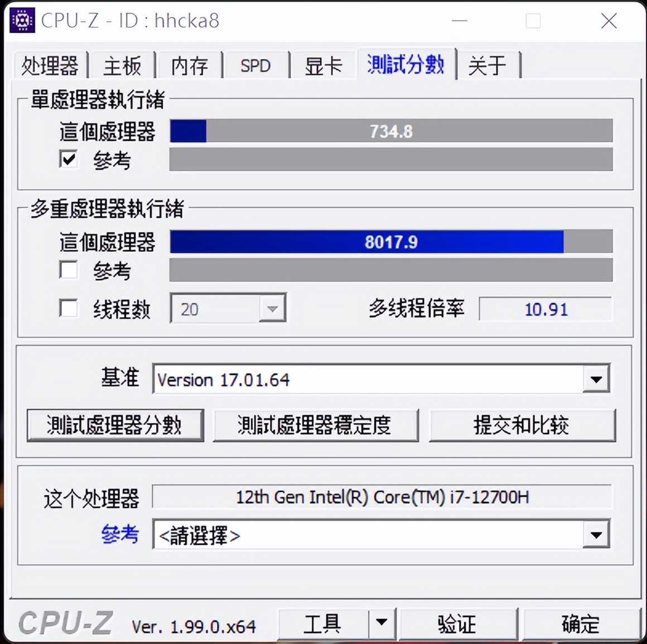Click the i7-12700H processor name field
This screenshot has width=647, height=644.
[x=383, y=497]
